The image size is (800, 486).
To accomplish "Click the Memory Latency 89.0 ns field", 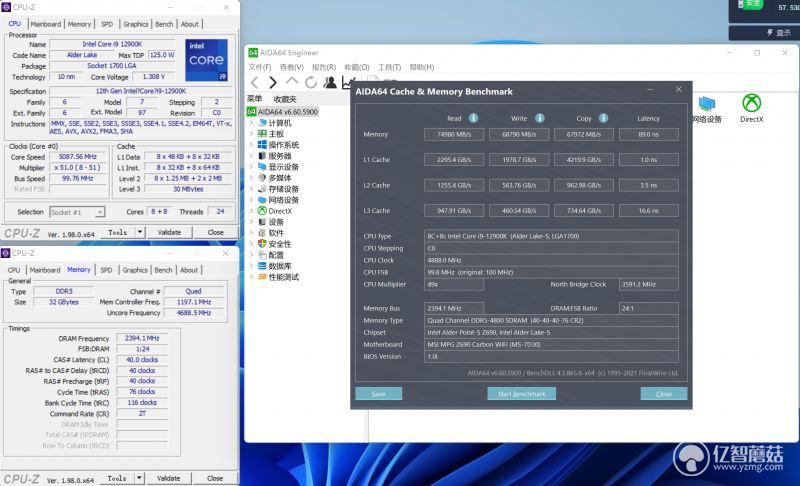I will 648,134.
